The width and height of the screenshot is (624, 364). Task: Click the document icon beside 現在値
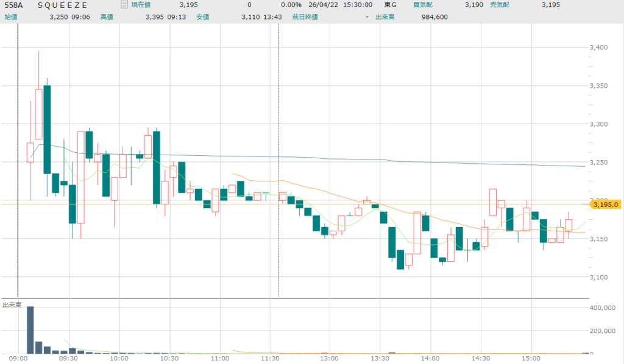pyautogui.click(x=124, y=5)
